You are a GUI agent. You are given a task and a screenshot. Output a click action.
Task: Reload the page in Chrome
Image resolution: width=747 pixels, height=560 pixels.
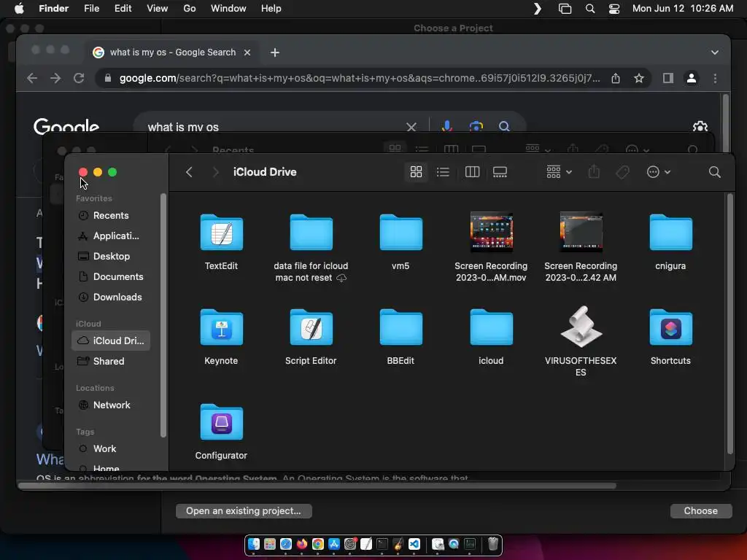tap(79, 78)
